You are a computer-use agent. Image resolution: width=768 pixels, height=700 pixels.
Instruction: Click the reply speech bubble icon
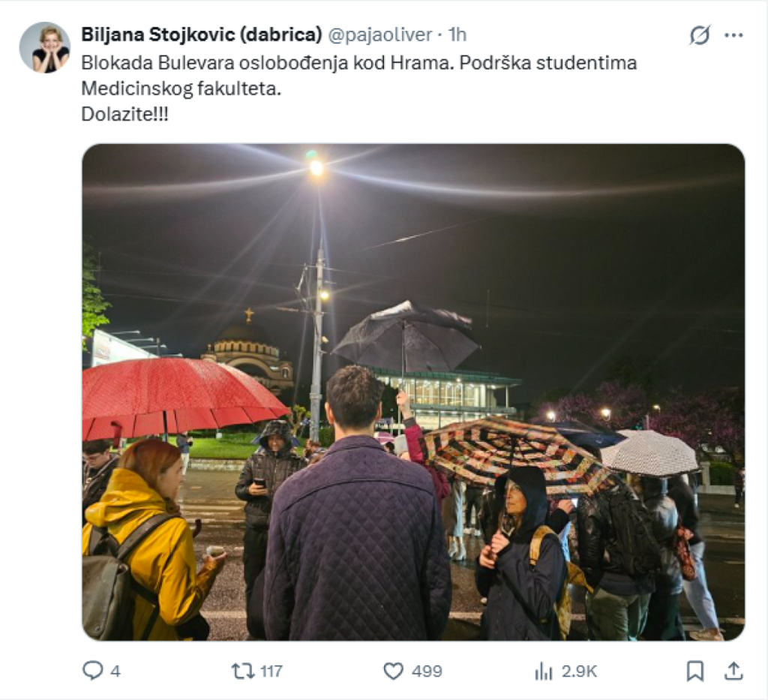(x=92, y=670)
